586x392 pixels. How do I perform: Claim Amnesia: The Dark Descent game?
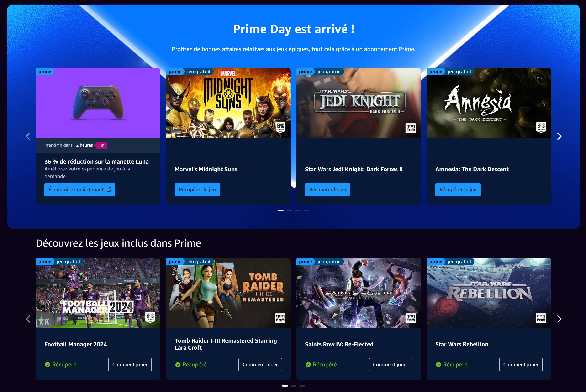tap(458, 190)
